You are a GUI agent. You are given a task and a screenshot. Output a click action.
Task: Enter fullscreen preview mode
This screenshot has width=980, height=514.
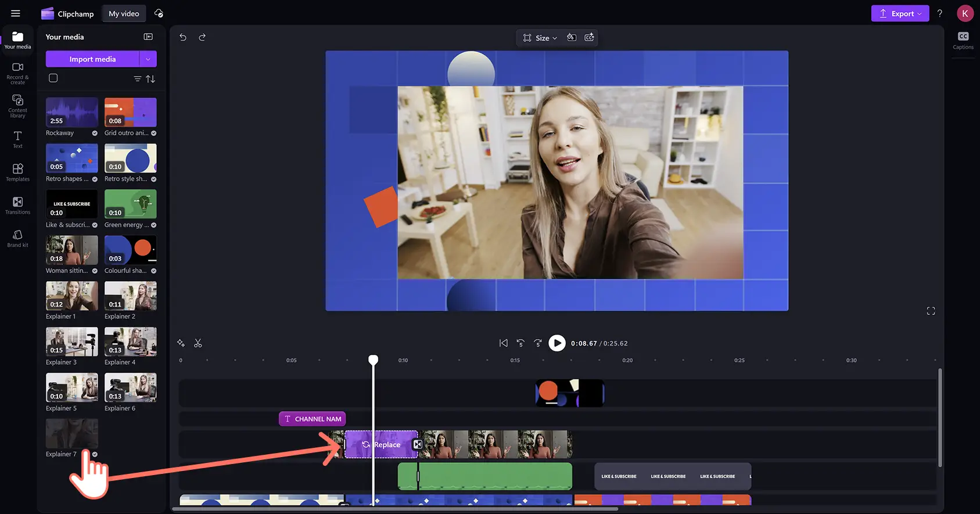pyautogui.click(x=931, y=311)
